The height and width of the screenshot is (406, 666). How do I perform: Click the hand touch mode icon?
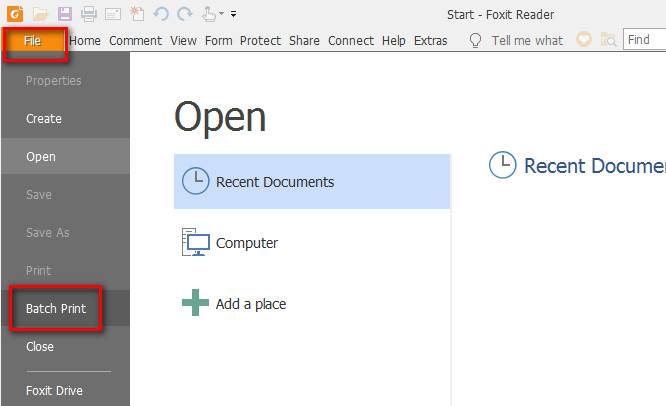click(x=209, y=14)
